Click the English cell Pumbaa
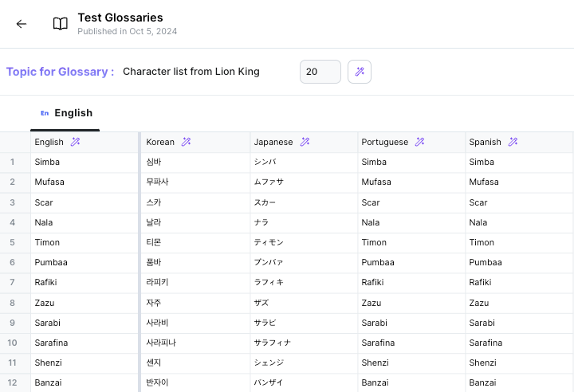574x392 pixels. click(x=85, y=262)
